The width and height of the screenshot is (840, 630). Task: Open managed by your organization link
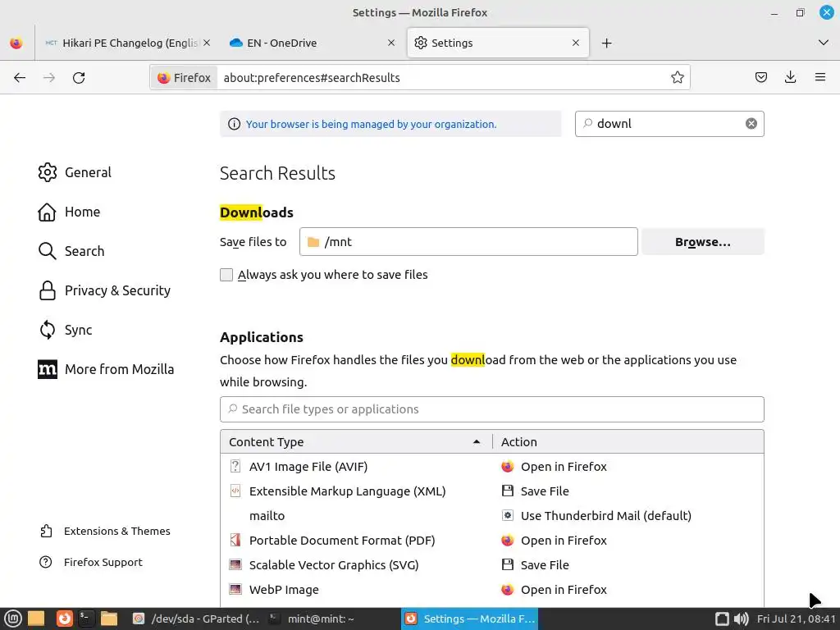[x=372, y=125]
